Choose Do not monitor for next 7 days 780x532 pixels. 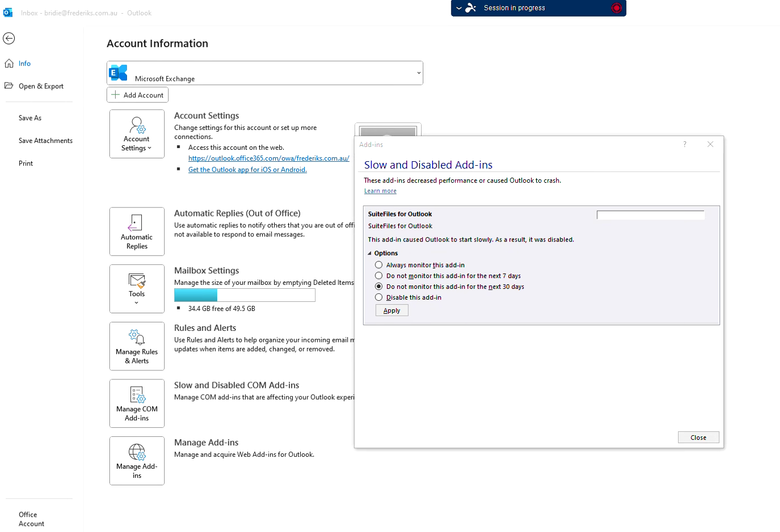(x=379, y=276)
